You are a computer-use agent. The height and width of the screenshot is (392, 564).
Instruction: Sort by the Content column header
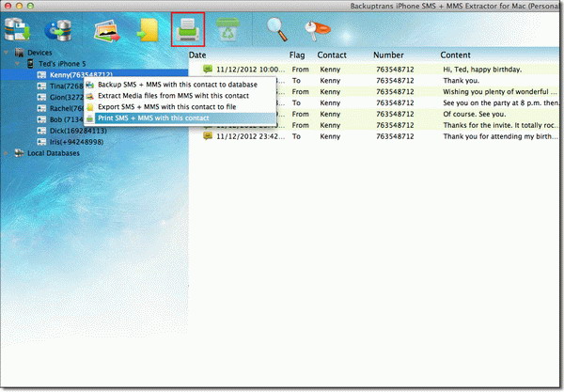click(x=455, y=55)
